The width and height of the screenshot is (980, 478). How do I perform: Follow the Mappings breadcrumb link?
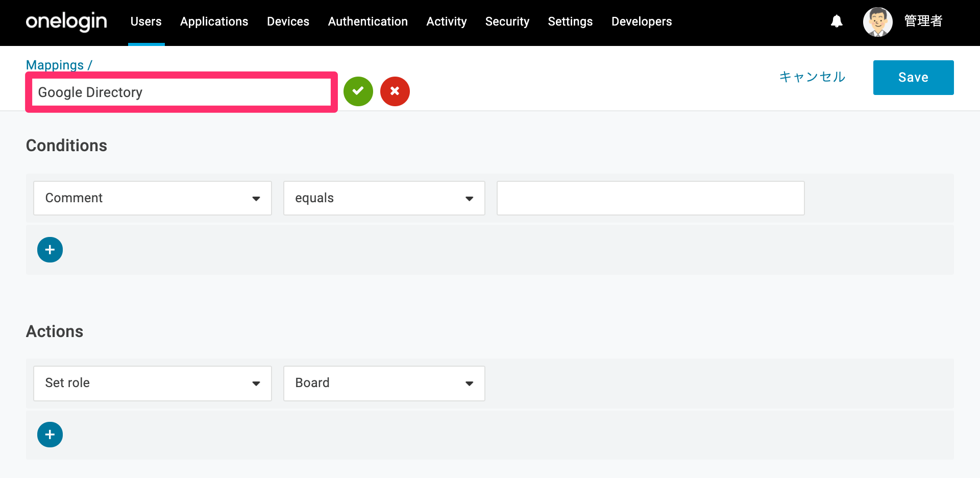click(x=55, y=65)
